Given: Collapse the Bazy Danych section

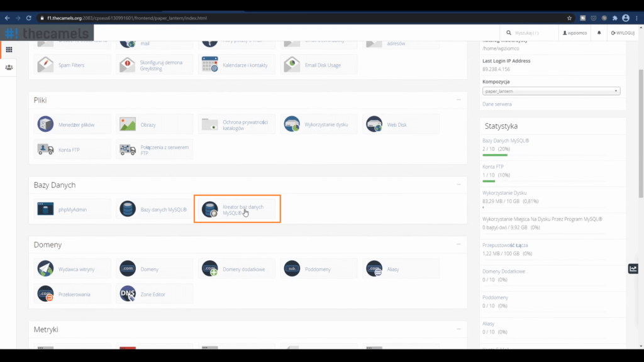Looking at the screenshot, I should point(458,185).
